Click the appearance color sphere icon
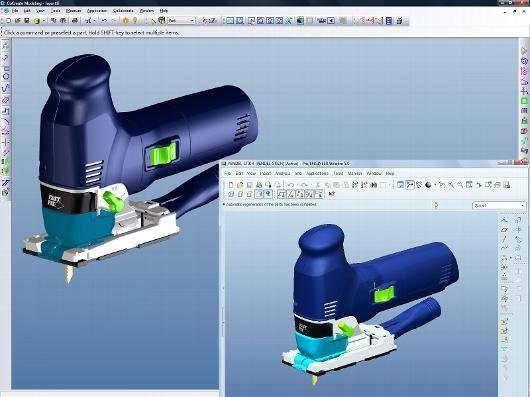The width and height of the screenshot is (530, 397). (x=428, y=185)
